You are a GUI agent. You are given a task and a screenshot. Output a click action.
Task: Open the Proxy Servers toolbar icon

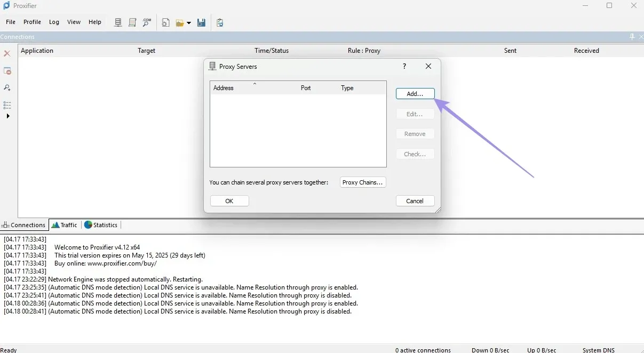(118, 22)
